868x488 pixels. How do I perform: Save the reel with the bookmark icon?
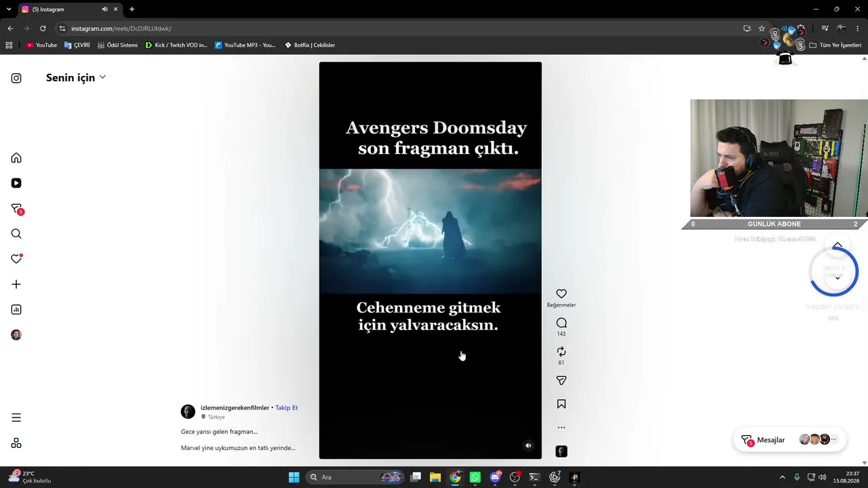point(561,404)
